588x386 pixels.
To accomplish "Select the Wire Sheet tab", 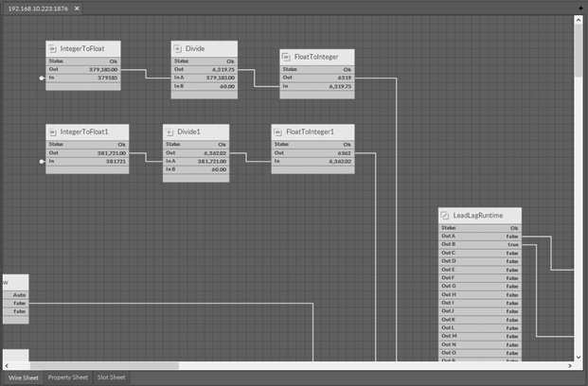I will (x=23, y=377).
